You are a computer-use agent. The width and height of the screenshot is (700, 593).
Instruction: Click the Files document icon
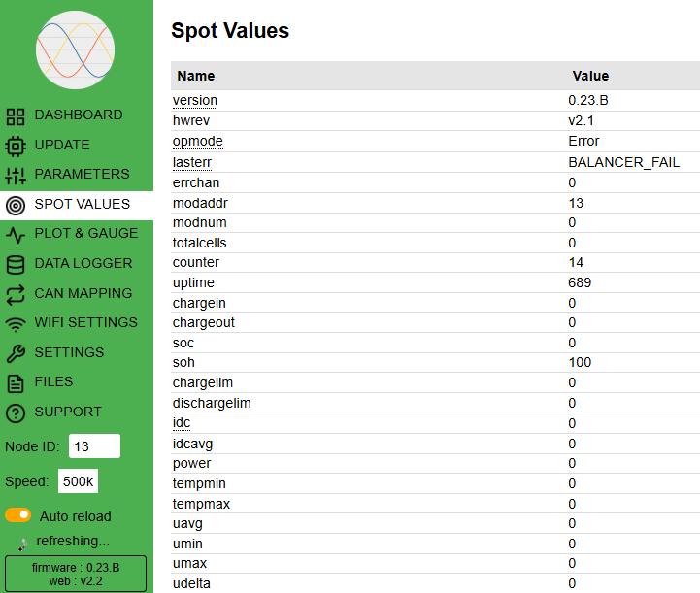(16, 382)
